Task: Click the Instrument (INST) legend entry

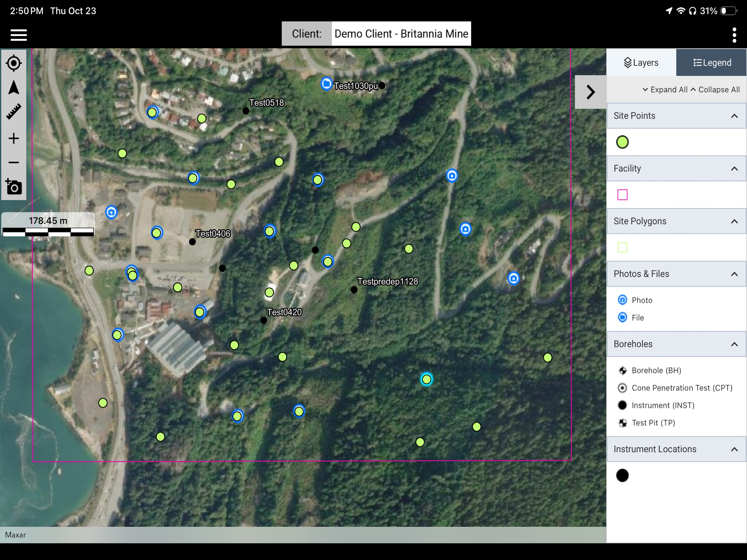Action: (x=656, y=405)
